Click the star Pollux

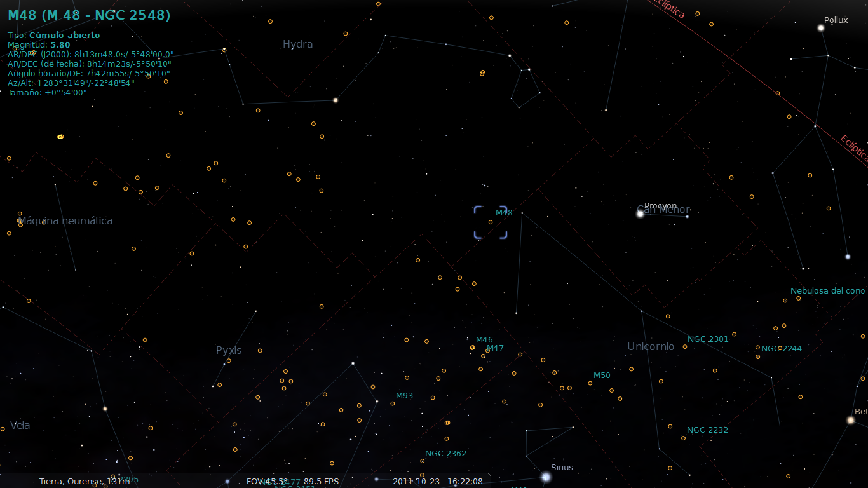coord(820,27)
